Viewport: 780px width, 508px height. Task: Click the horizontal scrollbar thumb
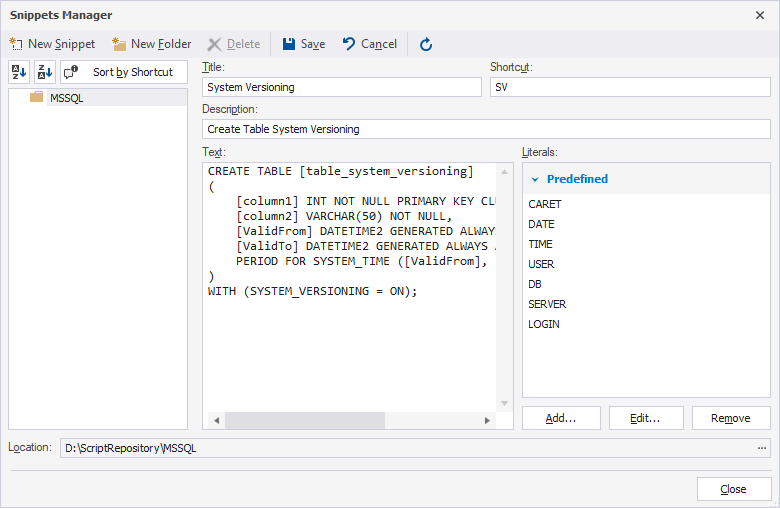tap(304, 420)
